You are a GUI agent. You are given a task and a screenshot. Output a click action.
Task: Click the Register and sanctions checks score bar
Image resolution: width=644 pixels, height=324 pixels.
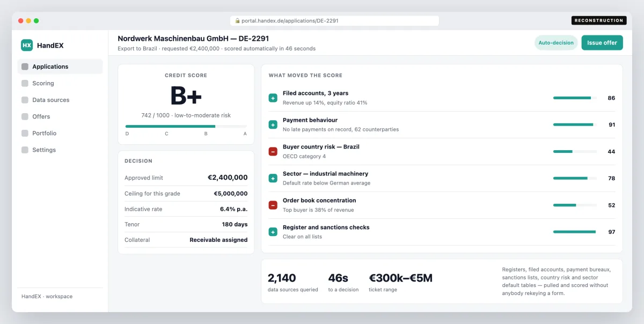tap(575, 232)
